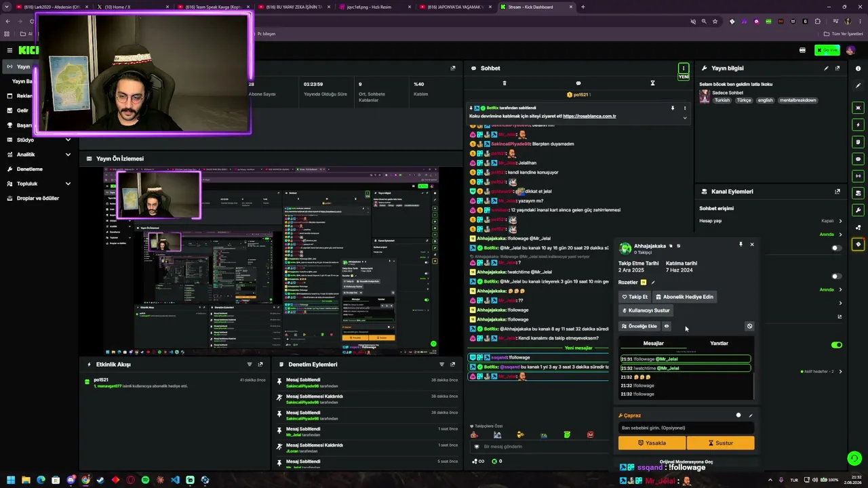Switch to the Mesajlar tab

pyautogui.click(x=653, y=343)
